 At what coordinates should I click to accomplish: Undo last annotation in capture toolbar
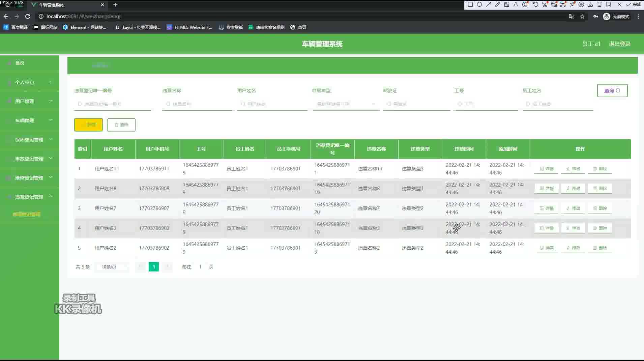click(535, 4)
